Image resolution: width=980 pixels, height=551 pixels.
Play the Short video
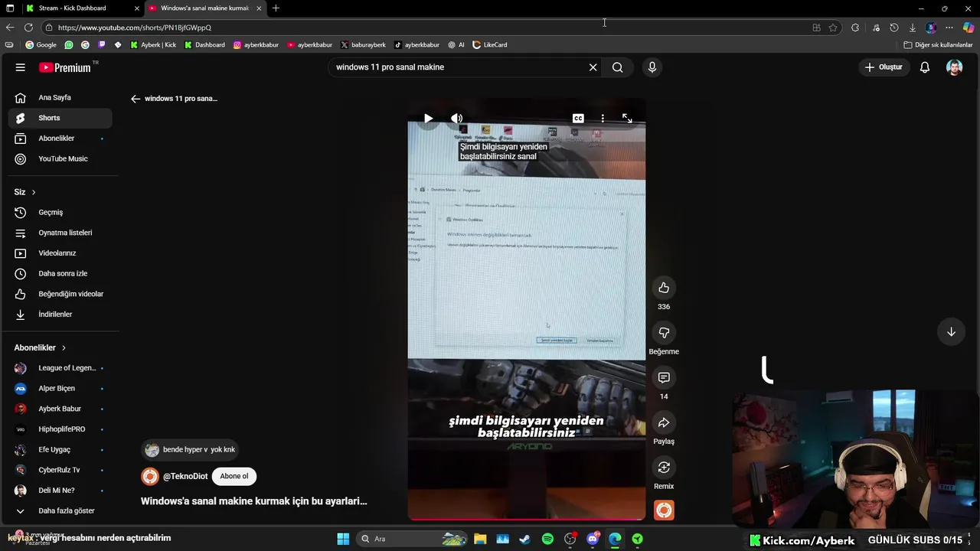click(x=428, y=118)
